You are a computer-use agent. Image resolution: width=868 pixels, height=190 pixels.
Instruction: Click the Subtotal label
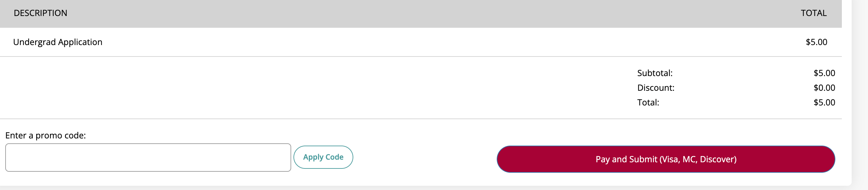654,73
